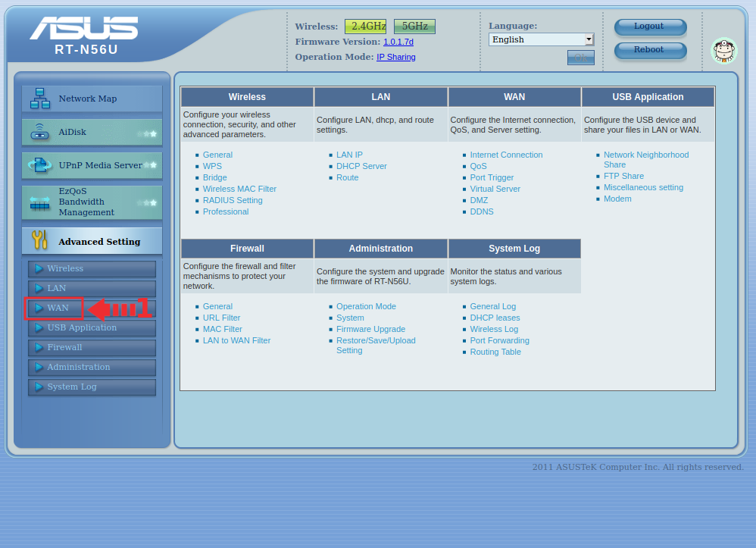Click the UPnP Media Server icon
Viewport: 756px width, 548px height.
39,164
